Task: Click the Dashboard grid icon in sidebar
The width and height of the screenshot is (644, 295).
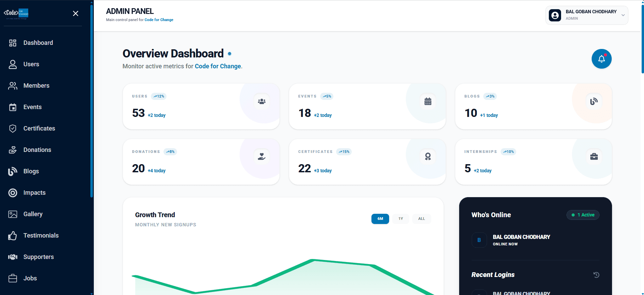Action: pos(13,43)
